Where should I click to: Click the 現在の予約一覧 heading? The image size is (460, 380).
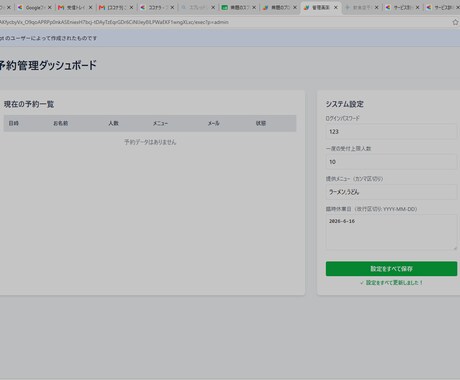click(29, 104)
